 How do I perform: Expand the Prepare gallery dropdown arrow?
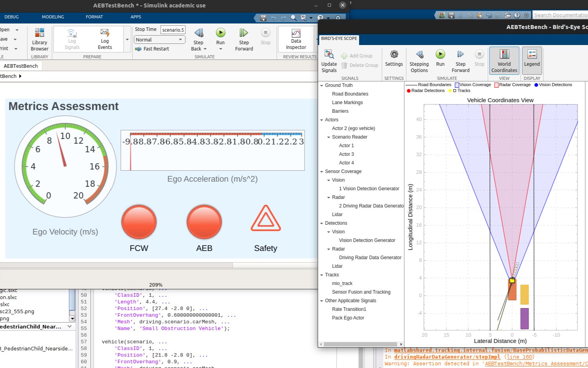pyautogui.click(x=127, y=40)
